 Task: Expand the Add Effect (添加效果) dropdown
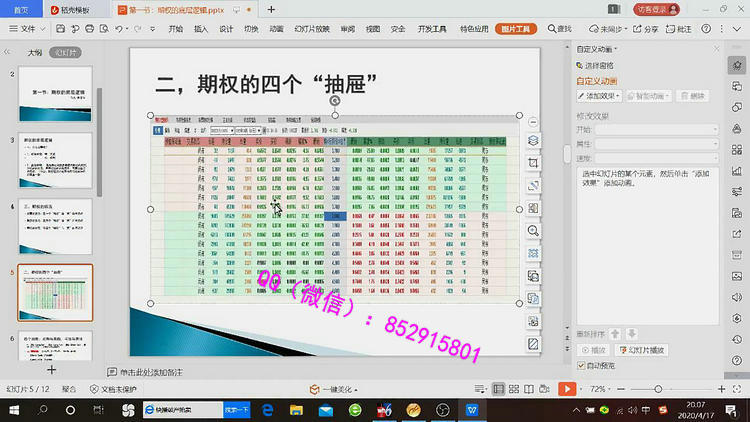pyautogui.click(x=600, y=96)
